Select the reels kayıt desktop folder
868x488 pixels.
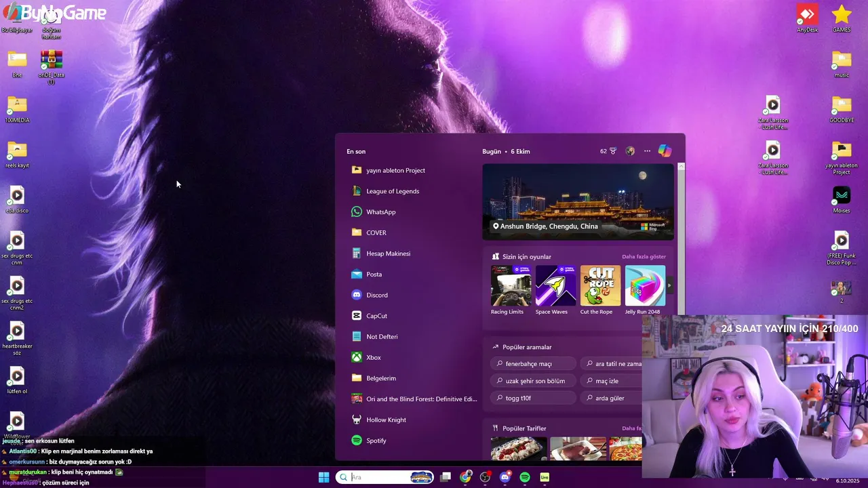coord(17,155)
